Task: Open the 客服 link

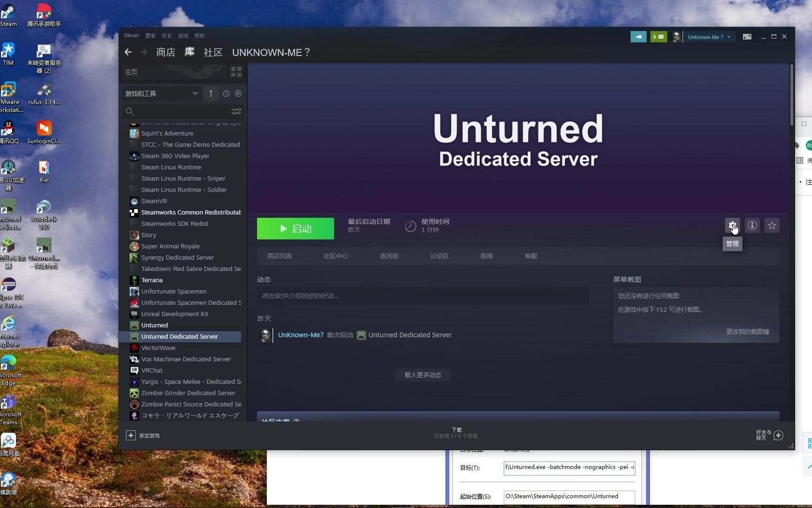Action: point(531,256)
